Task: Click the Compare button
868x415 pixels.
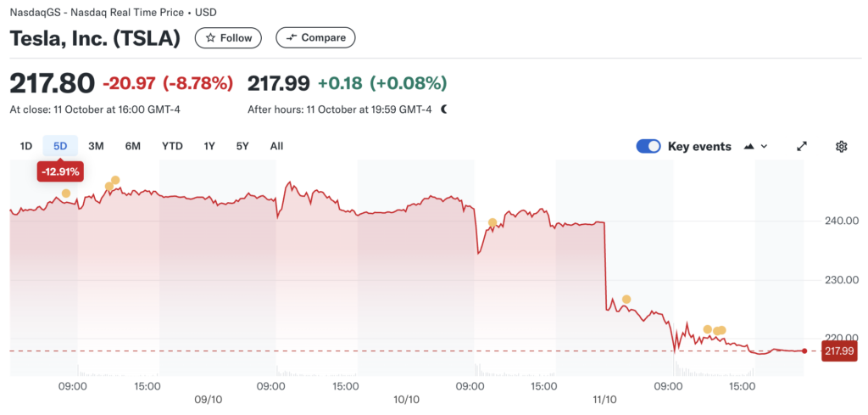Action: (x=315, y=37)
